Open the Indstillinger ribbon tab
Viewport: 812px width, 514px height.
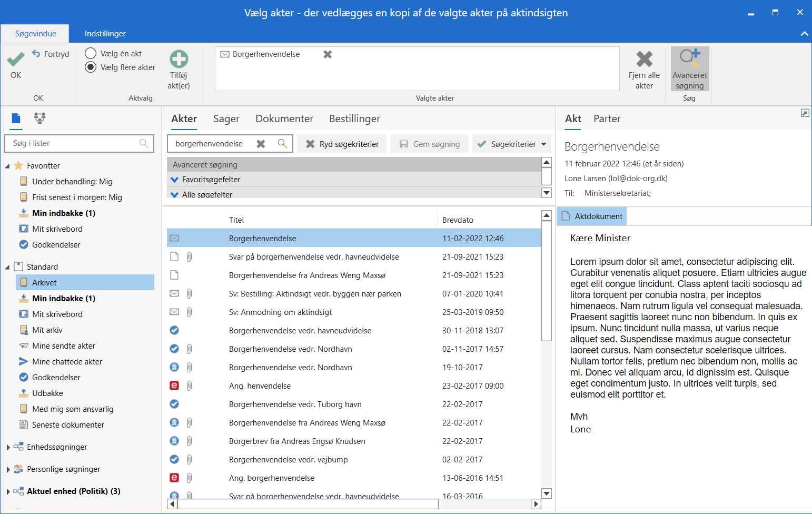[x=105, y=33]
